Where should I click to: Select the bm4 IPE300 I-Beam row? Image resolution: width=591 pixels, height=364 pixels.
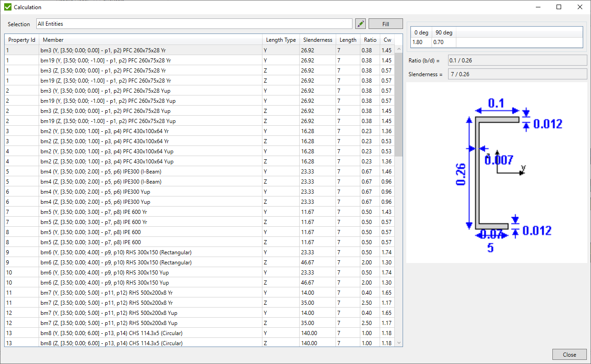tap(138, 171)
